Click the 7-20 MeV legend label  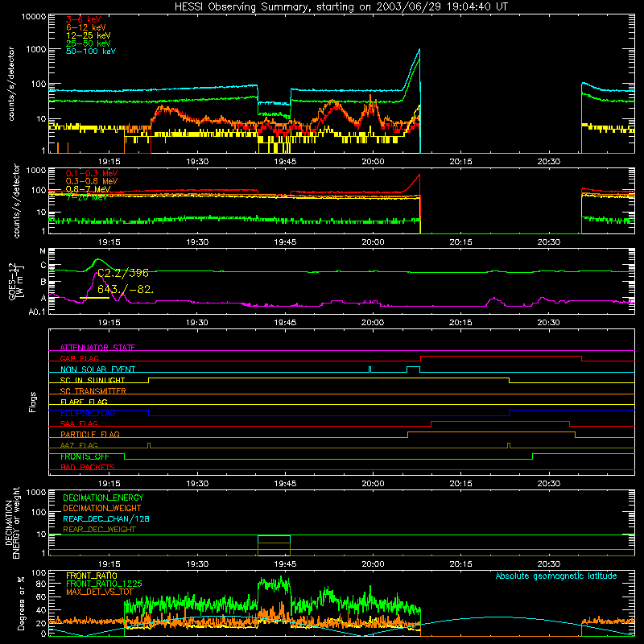point(86,197)
